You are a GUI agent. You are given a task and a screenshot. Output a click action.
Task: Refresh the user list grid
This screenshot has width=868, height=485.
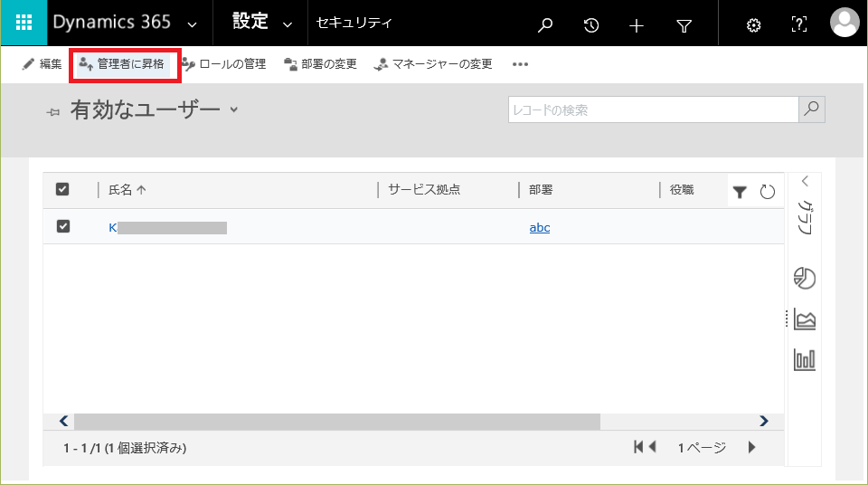(768, 192)
